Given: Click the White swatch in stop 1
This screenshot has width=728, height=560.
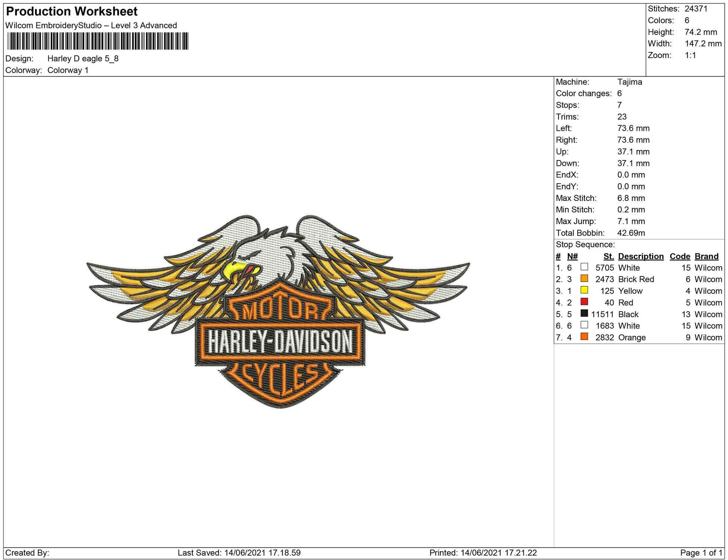Looking at the screenshot, I should click(x=584, y=267).
